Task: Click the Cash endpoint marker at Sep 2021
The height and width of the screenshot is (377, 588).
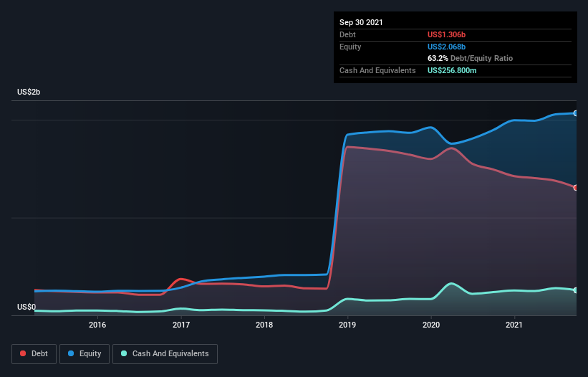Action: coord(576,290)
